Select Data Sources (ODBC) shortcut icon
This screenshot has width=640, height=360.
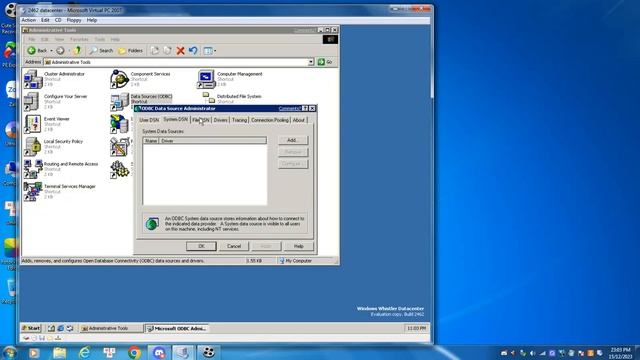coord(120,101)
